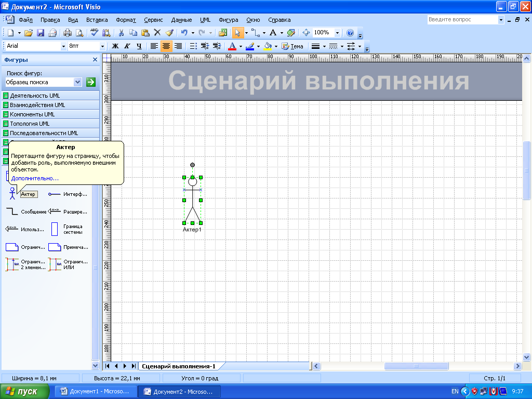This screenshot has width=532, height=399.
Task: Follow the Дополнительно… link in tooltip
Action: pos(35,178)
